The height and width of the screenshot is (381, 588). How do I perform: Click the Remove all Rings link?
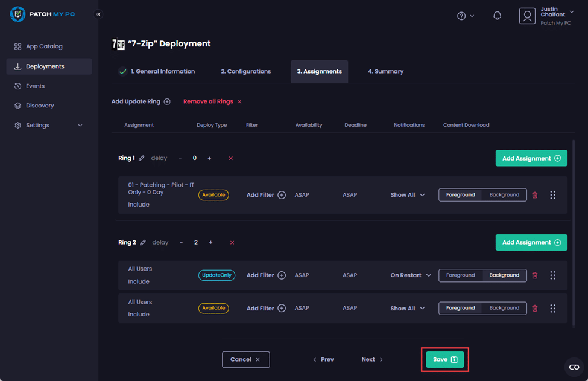point(212,101)
